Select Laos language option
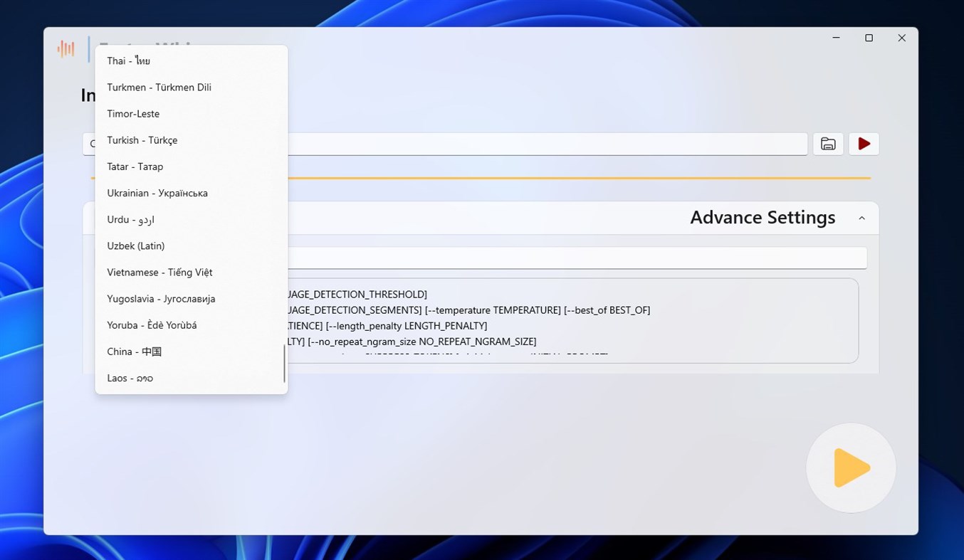Viewport: 964px width, 560px height. coord(191,378)
